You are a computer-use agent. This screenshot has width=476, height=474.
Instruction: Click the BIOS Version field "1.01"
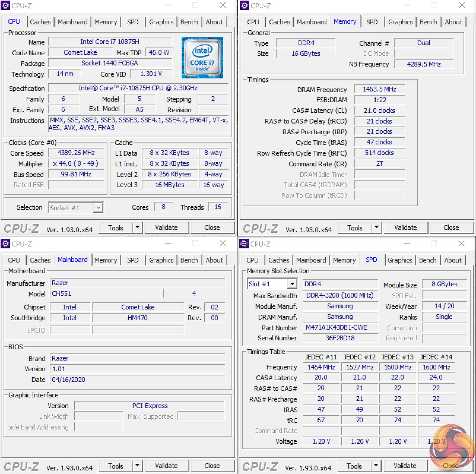coord(138,369)
